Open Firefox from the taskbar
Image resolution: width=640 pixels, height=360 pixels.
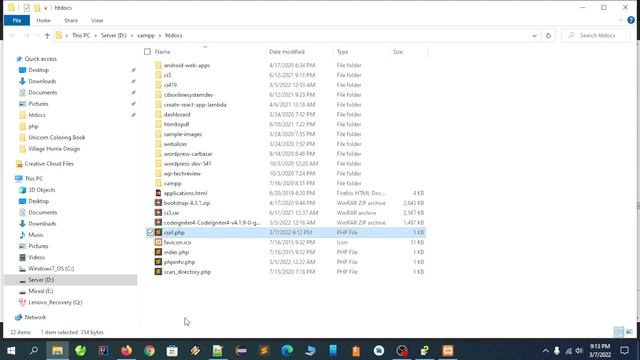(126, 351)
